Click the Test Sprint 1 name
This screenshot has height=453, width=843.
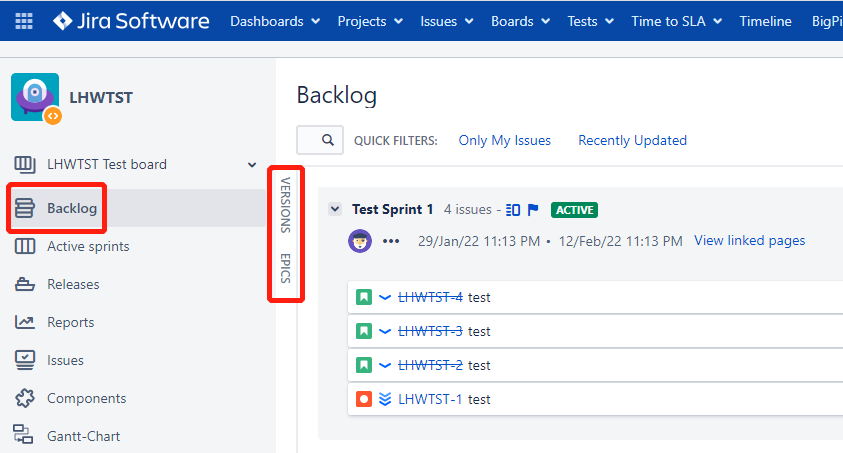click(392, 210)
